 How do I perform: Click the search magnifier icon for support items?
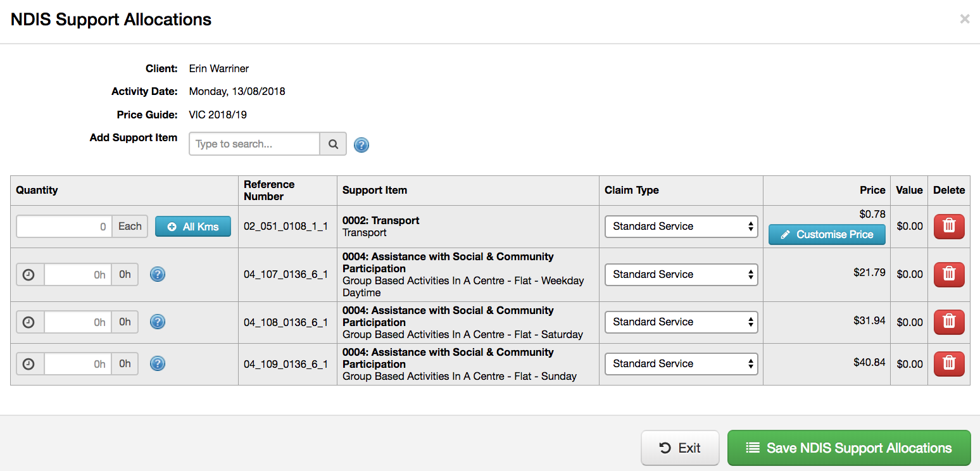[x=333, y=144]
